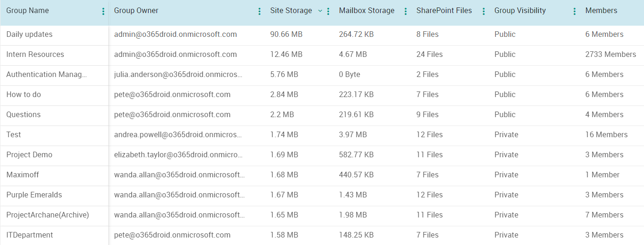This screenshot has width=644, height=245.
Task: Open Group Owner column kebab menu
Action: (x=259, y=12)
